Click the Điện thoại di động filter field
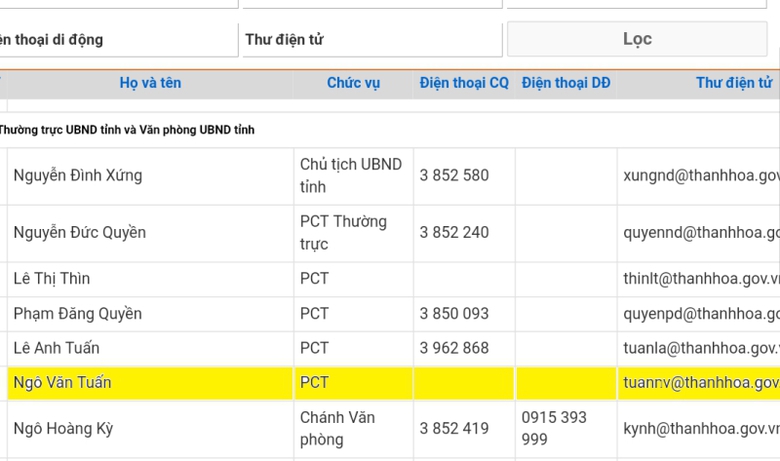 point(118,40)
